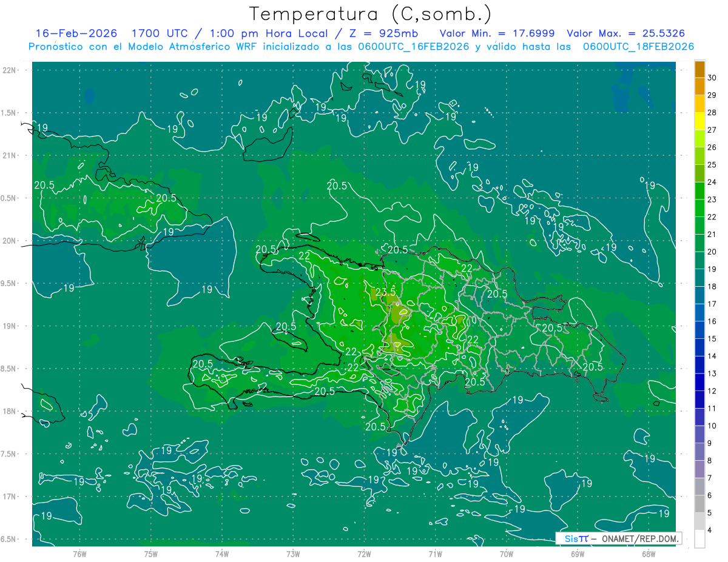Screen dimensions: 728x562
Task: Select dark orange swatch above 30 on colorbar
Action: coord(699,69)
